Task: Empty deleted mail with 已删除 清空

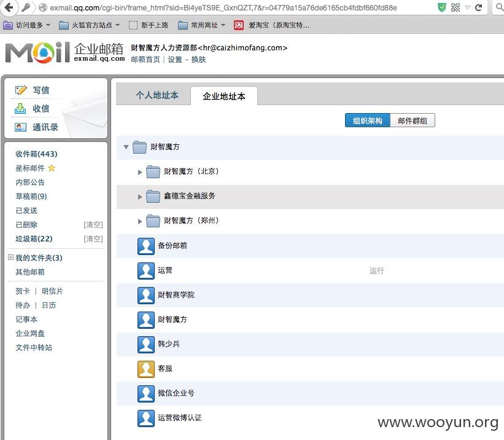Action: coord(93,225)
